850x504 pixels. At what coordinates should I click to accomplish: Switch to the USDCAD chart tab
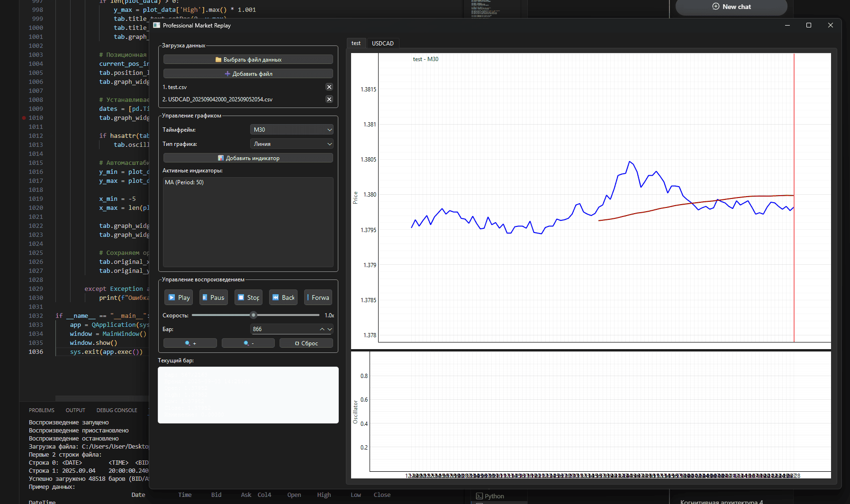(382, 44)
